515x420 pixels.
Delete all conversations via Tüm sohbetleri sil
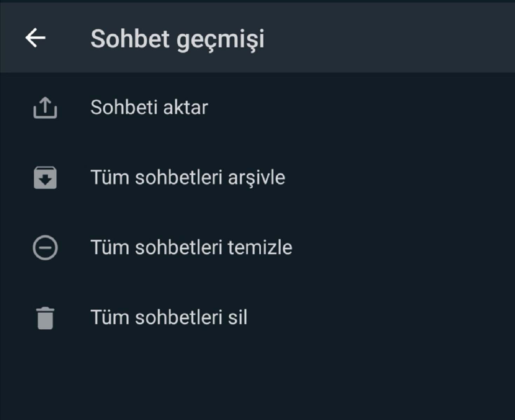coord(169,317)
